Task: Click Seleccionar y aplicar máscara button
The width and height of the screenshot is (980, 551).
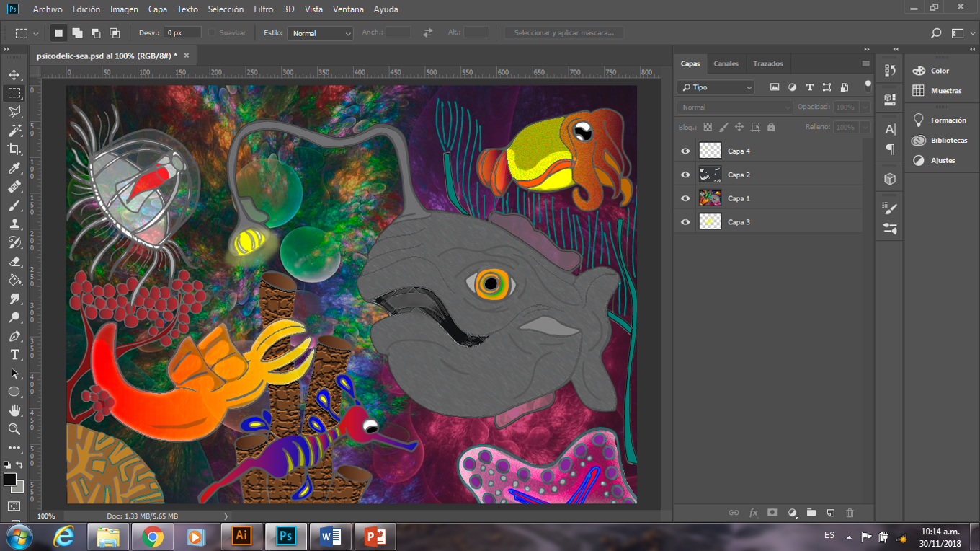Action: point(563,33)
